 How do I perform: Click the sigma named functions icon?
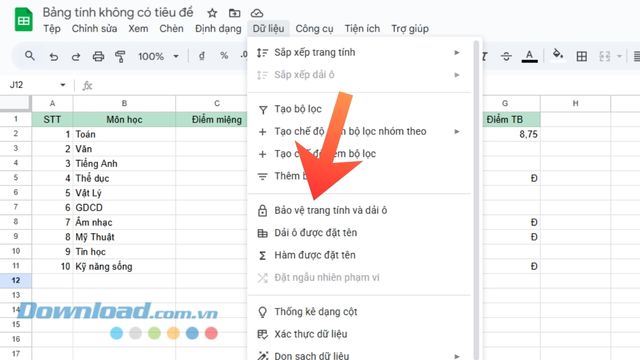click(x=262, y=256)
